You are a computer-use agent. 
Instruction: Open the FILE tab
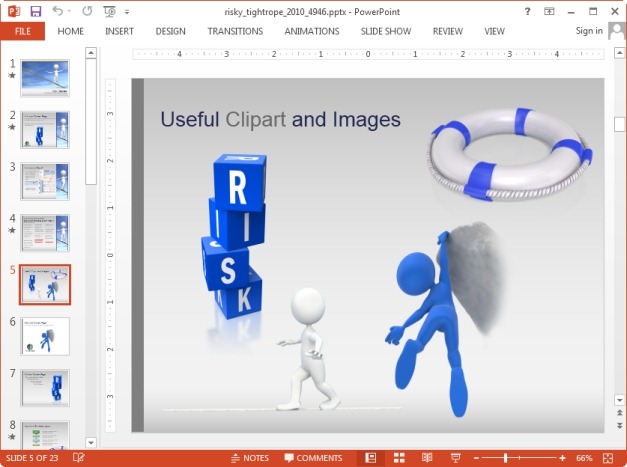[22, 31]
